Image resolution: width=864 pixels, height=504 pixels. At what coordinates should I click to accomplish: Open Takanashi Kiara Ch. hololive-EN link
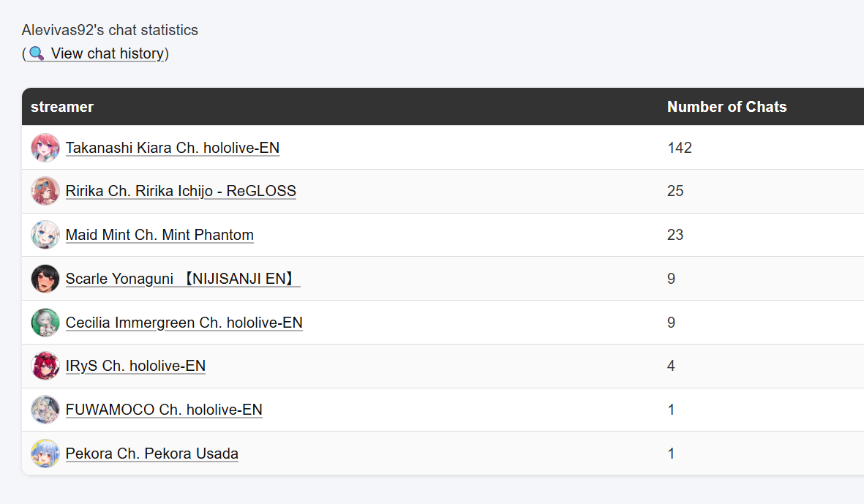pos(173,148)
